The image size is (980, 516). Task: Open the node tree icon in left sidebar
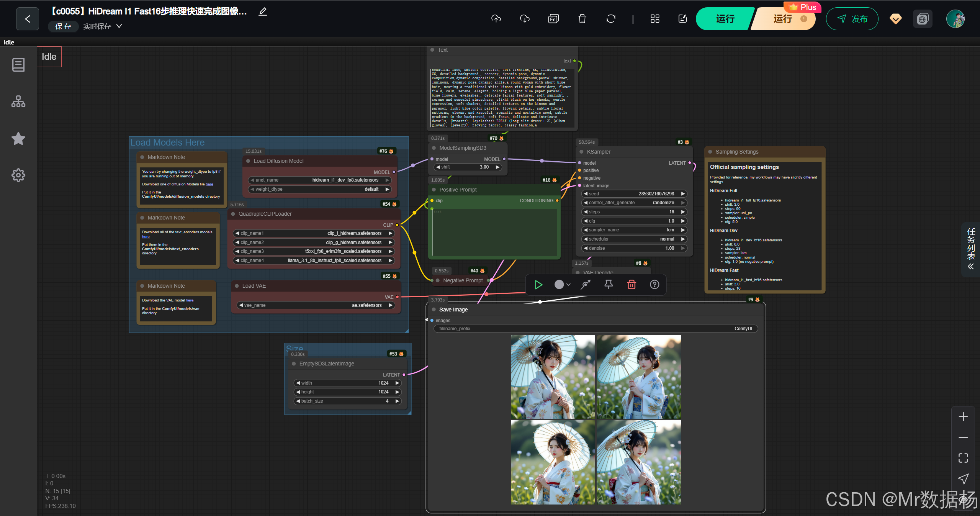pos(18,102)
